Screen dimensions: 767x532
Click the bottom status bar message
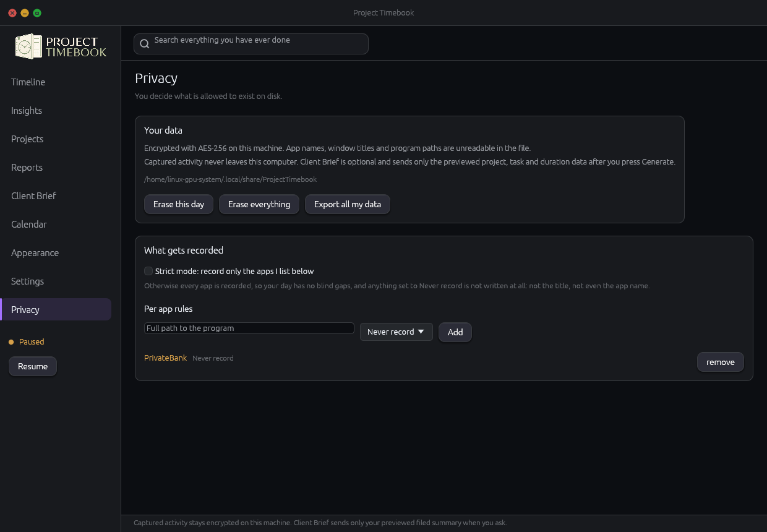320,523
